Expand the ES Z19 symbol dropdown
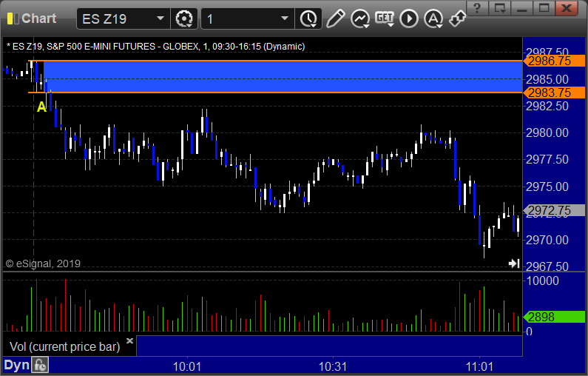The image size is (588, 376). [x=160, y=19]
